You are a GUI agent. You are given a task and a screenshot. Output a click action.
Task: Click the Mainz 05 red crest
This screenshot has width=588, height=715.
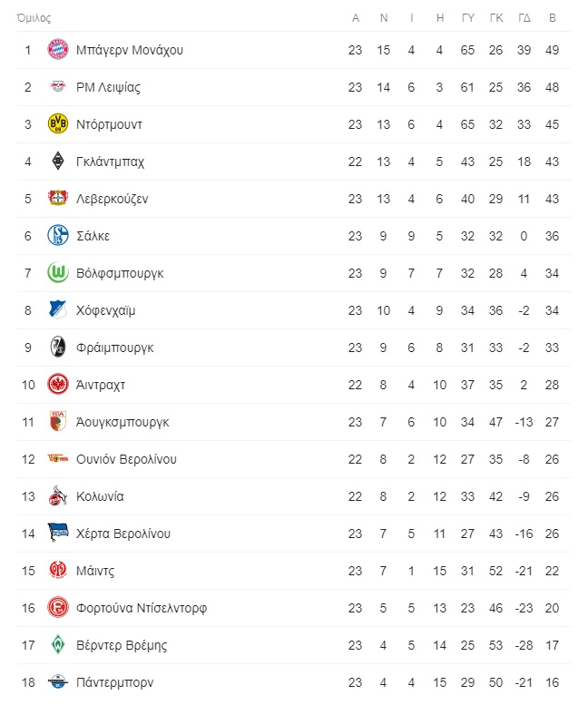(x=58, y=570)
